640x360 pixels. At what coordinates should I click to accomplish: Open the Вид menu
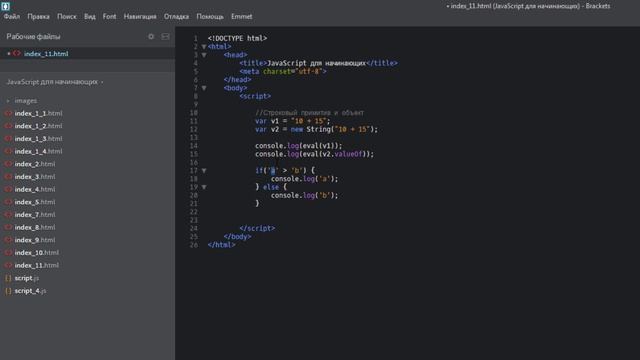[90, 17]
